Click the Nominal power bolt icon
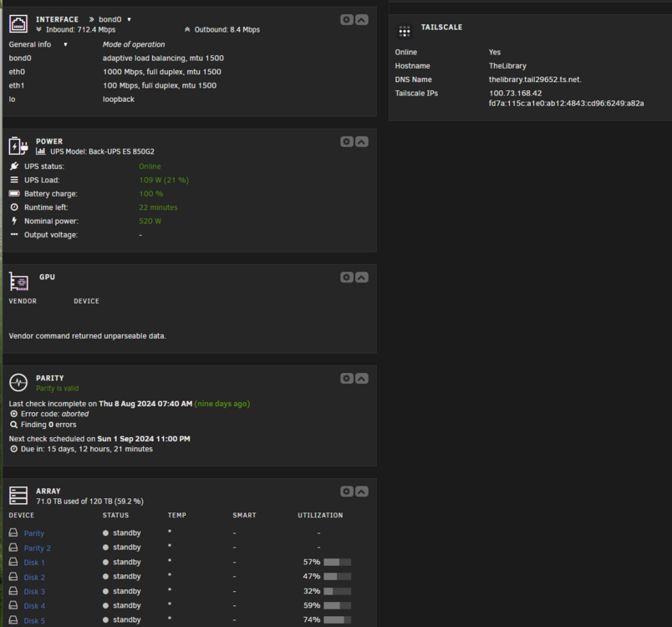 tap(14, 221)
